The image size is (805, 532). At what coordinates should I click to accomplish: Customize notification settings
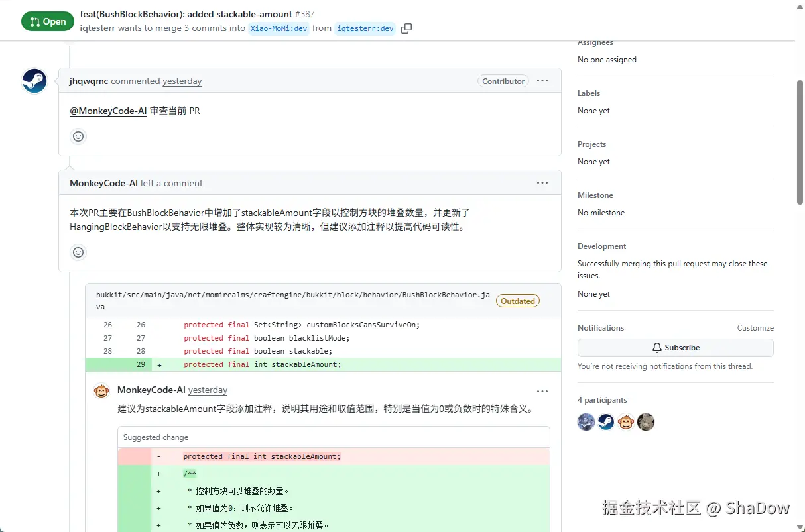tap(755, 328)
